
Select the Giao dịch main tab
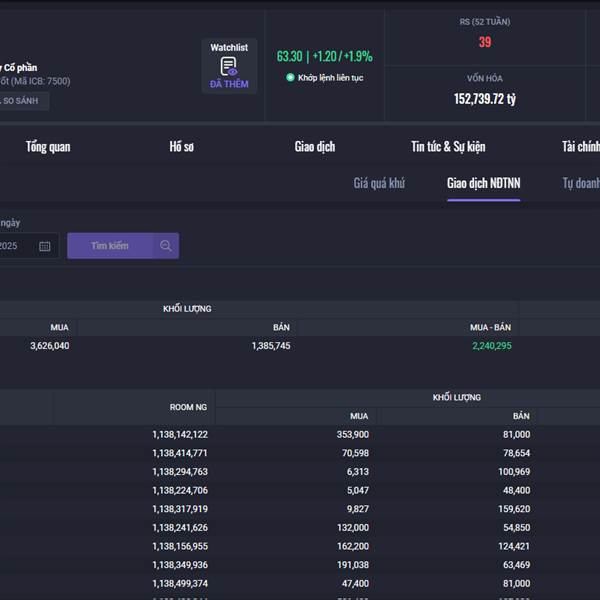(x=314, y=147)
